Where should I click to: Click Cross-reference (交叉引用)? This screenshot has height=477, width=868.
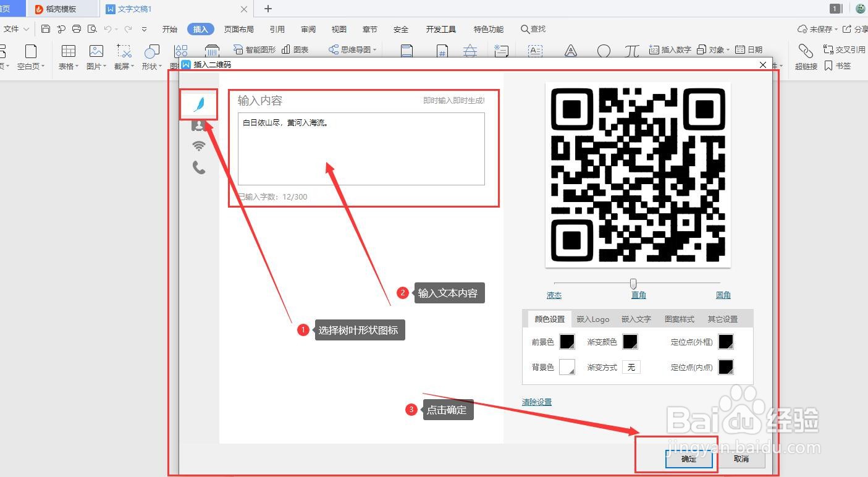pyautogui.click(x=844, y=49)
